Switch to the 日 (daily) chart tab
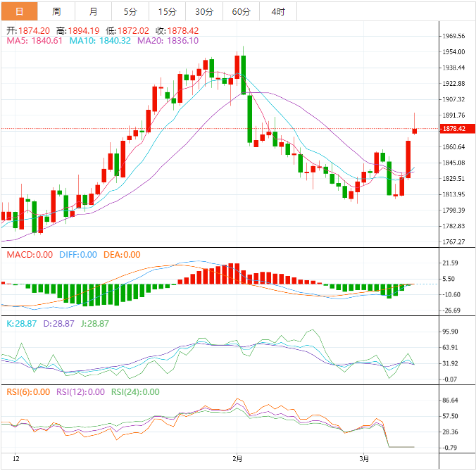The width and height of the screenshot is (476, 471). tap(19, 12)
